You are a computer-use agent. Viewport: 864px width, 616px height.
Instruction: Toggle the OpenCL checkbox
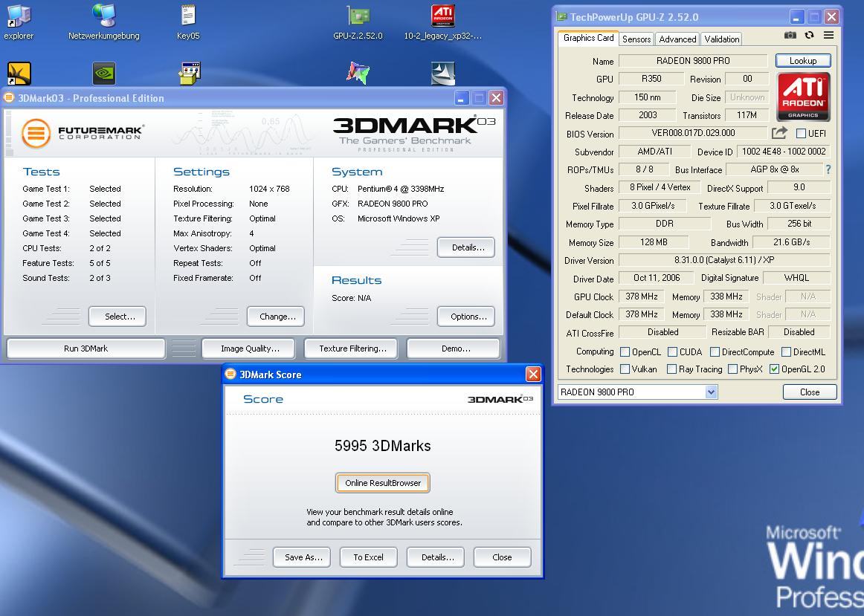pyautogui.click(x=625, y=351)
